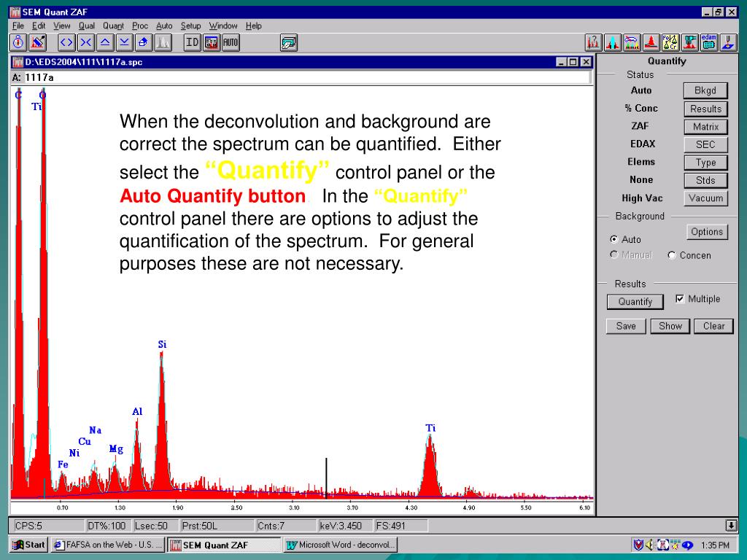Click the detector over spectrum icon
The image size is (747, 560).
(x=689, y=42)
